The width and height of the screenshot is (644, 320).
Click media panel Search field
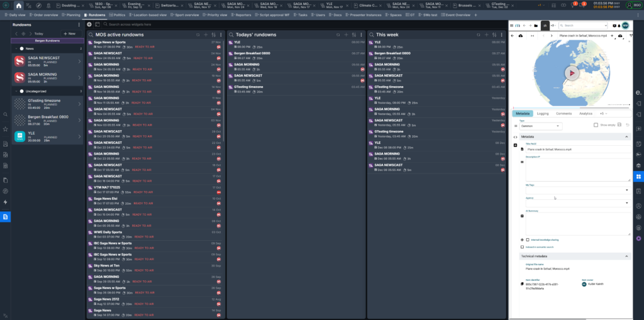(583, 26)
